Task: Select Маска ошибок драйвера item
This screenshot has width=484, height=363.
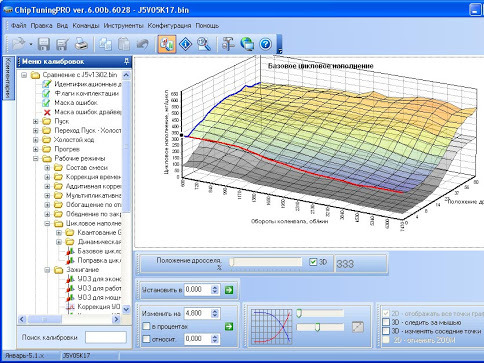Action: tap(88, 112)
